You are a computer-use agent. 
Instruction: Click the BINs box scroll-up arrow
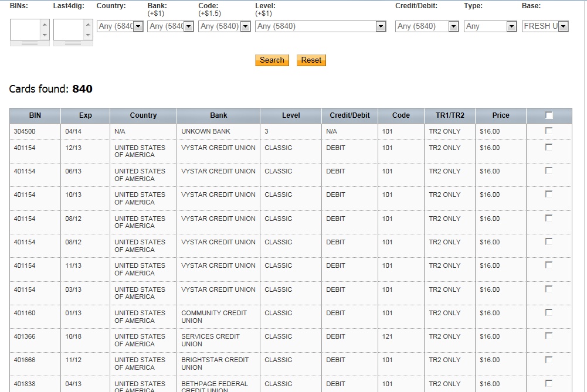coord(45,25)
